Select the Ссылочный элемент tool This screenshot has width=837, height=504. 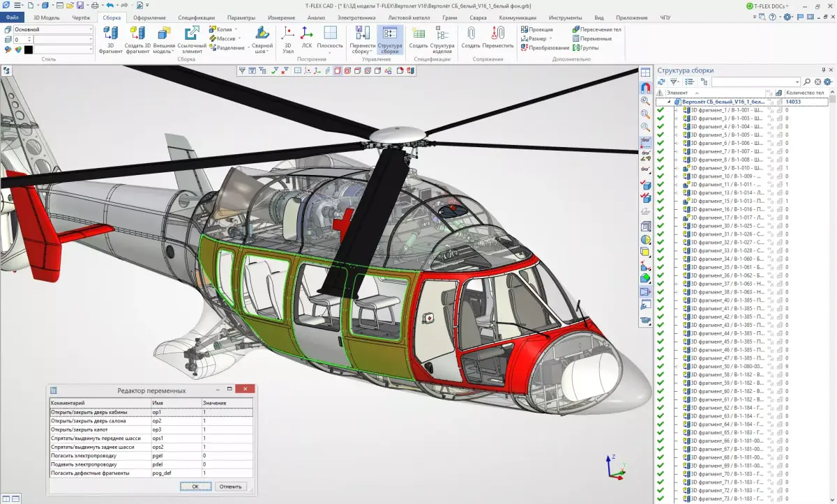192,39
